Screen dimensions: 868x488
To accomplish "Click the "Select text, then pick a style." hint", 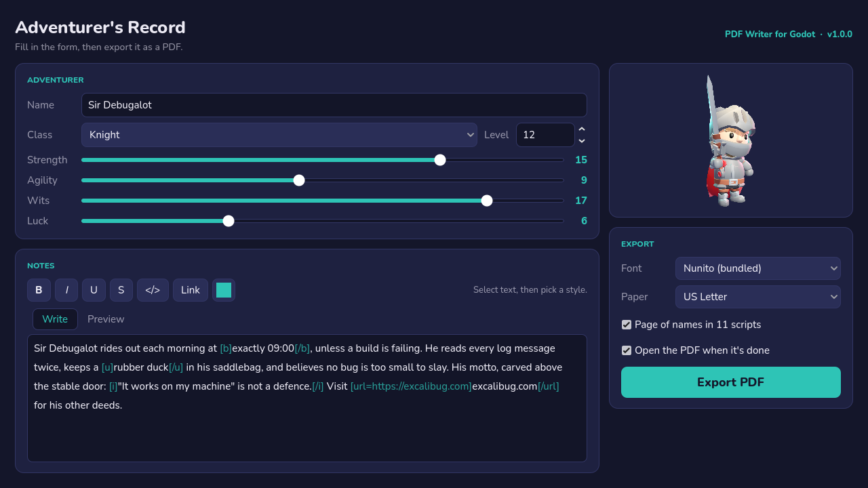I will point(530,290).
